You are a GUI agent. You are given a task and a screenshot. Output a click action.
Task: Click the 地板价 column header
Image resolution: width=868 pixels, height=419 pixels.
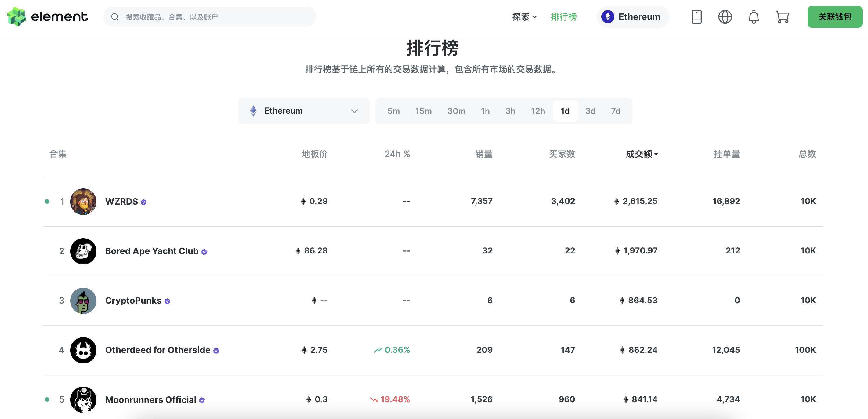click(x=314, y=154)
